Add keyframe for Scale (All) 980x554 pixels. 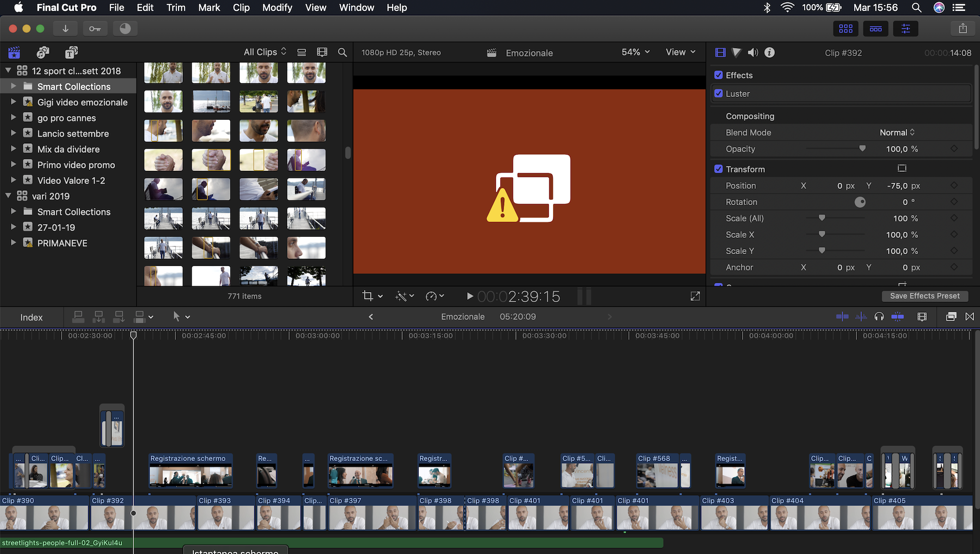coord(954,218)
